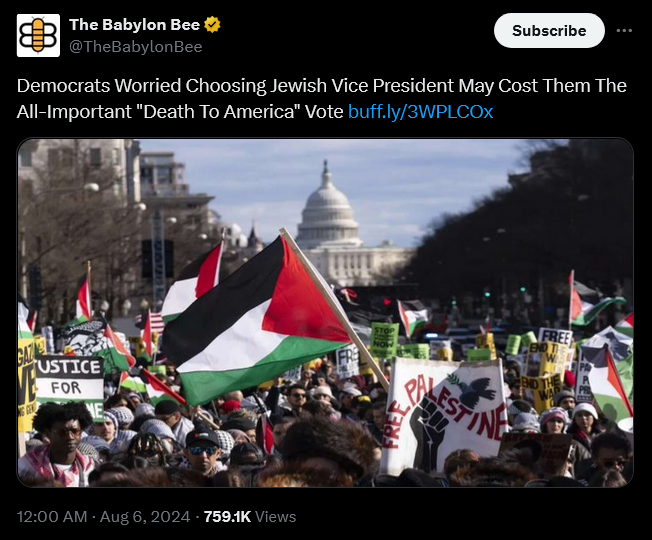Subscribe to The Babylon Bee

[x=549, y=30]
